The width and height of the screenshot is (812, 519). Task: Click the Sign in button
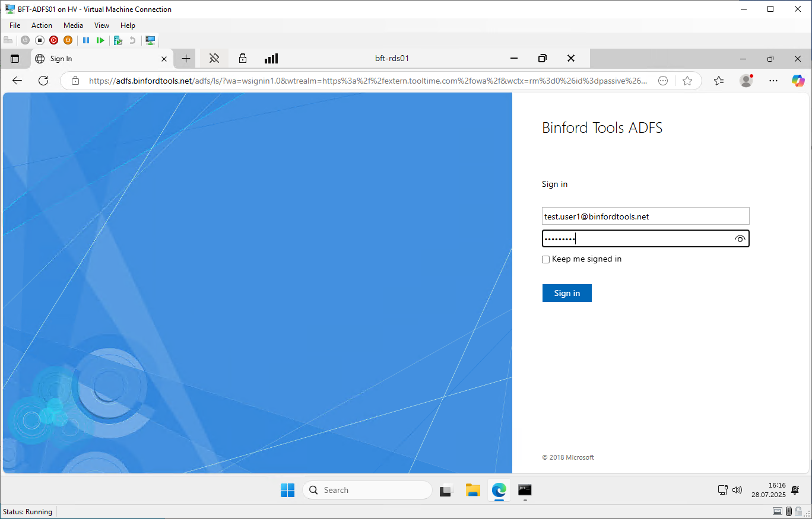(567, 293)
